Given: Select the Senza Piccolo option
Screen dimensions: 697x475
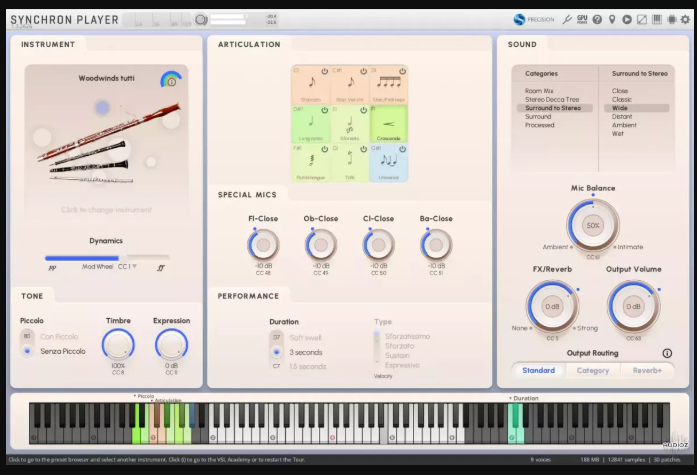Looking at the screenshot, I should point(63,351).
